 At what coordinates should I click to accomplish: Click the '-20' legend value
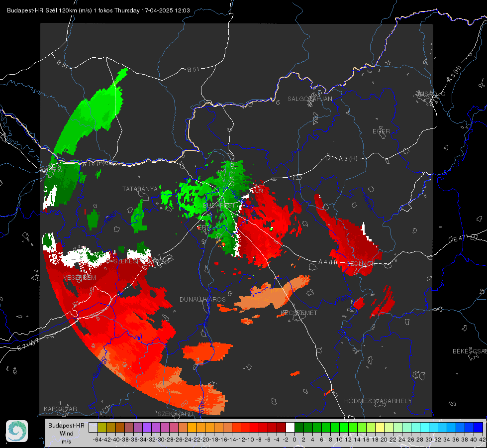click(205, 440)
